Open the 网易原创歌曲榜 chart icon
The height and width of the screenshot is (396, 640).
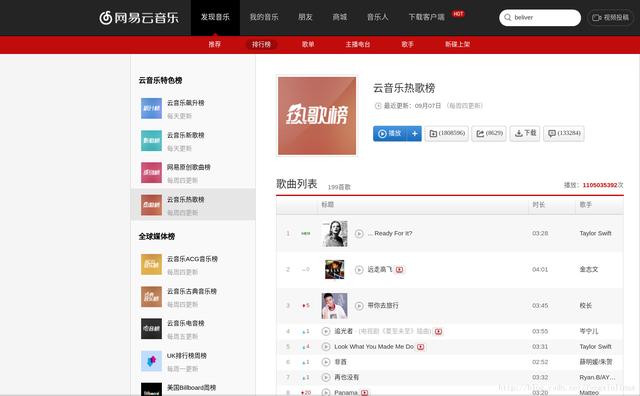(x=151, y=173)
